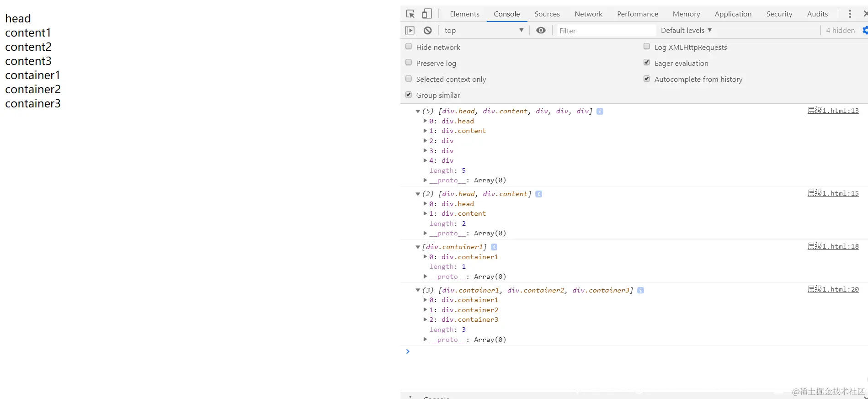The image size is (868, 399).
Task: Expand 2: div.container3 item
Action: click(425, 319)
